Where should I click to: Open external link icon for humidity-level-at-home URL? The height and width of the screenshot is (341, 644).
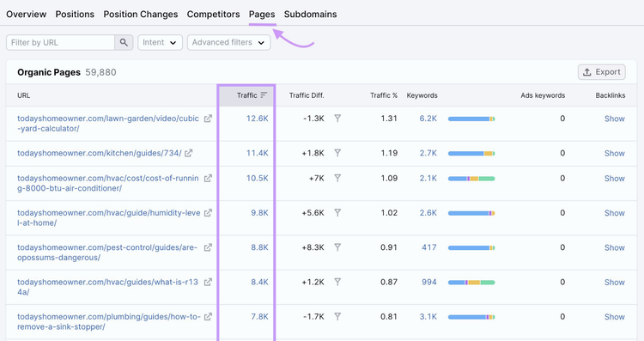pos(209,213)
